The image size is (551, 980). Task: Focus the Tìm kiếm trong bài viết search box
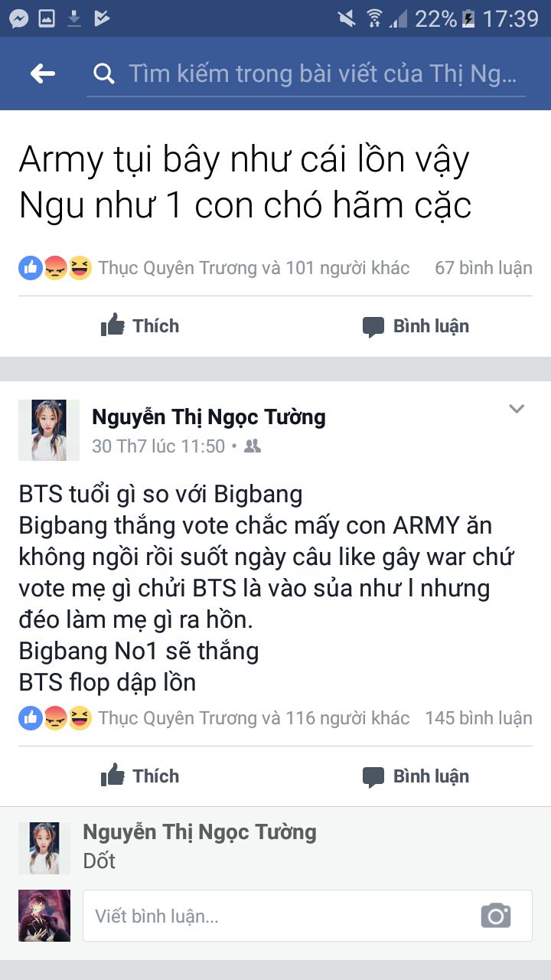point(306,74)
